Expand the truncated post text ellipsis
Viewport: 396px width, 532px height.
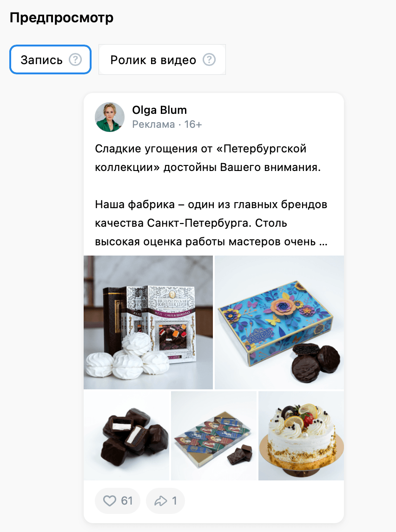323,242
